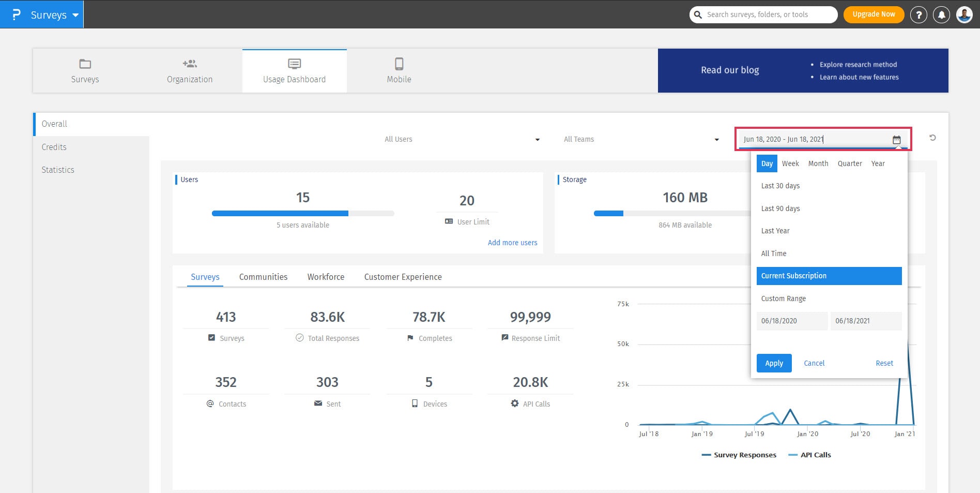Switch to the Communities tab
The width and height of the screenshot is (980, 493).
coord(263,277)
